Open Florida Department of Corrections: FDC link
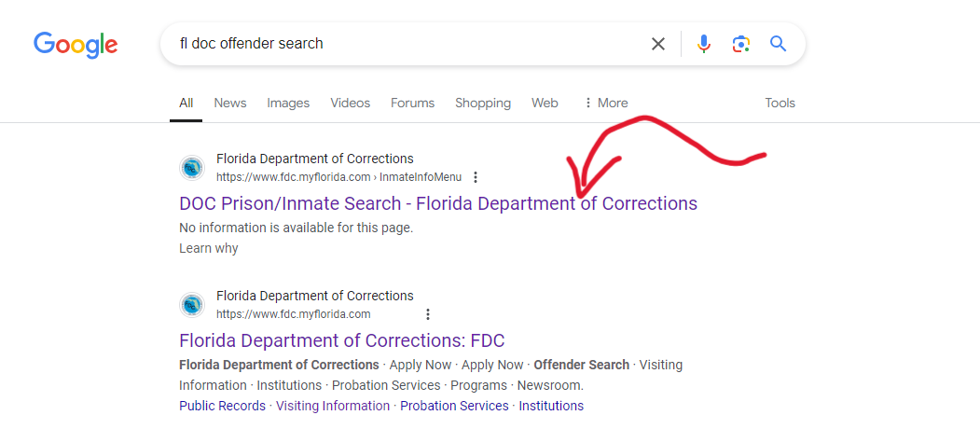This screenshot has width=980, height=429. pyautogui.click(x=341, y=340)
